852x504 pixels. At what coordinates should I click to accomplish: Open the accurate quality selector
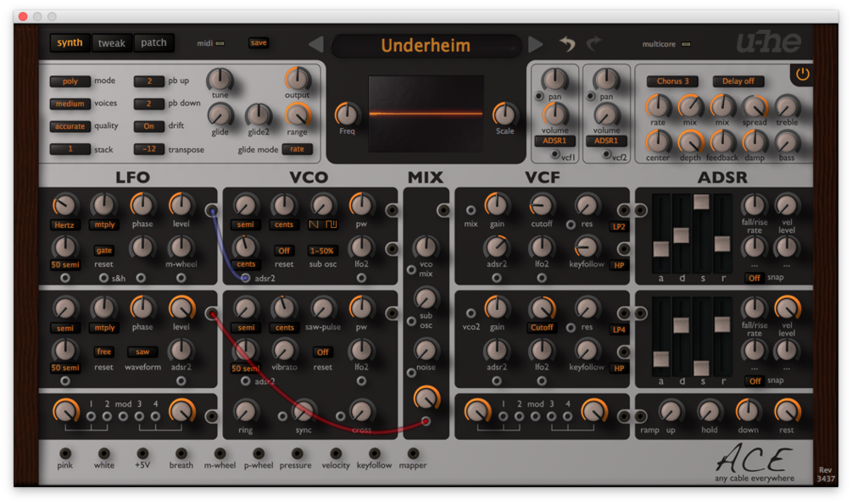70,126
